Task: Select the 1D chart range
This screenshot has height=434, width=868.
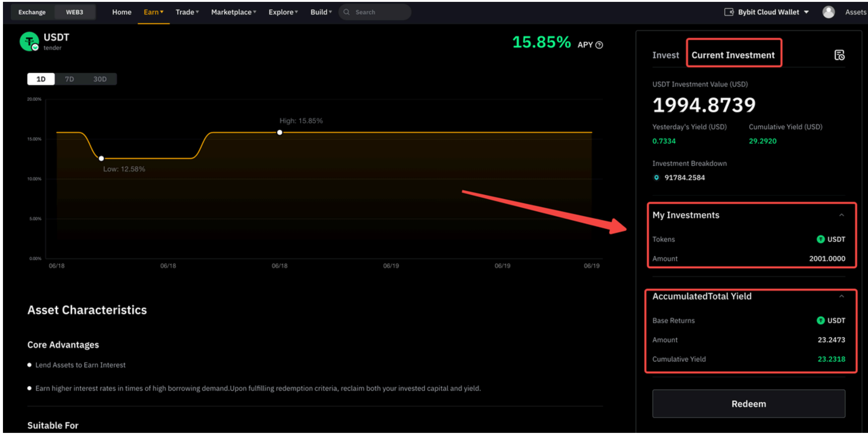Action: click(x=41, y=79)
